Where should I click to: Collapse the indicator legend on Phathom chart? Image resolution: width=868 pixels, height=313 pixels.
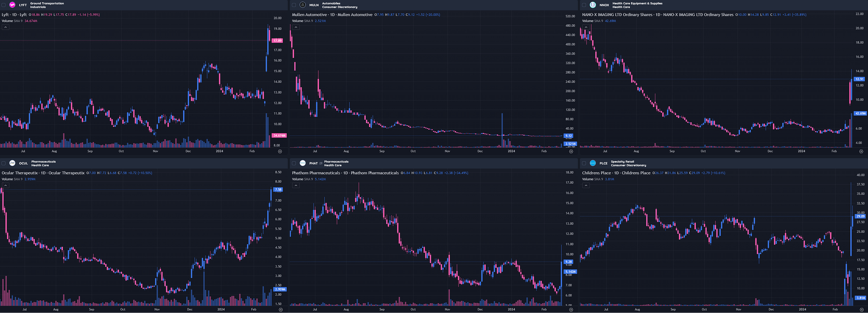point(296,185)
